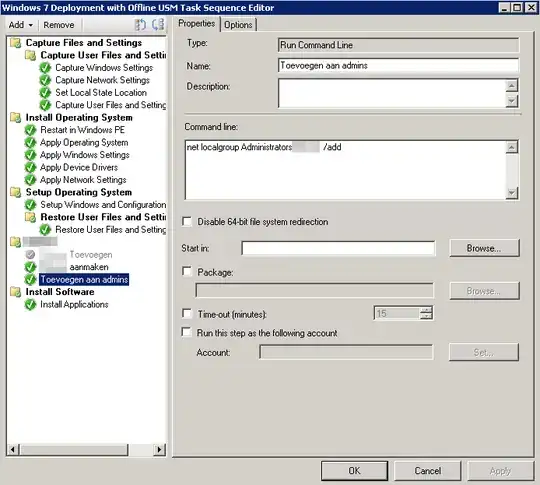
Task: Click the green check icon beside Setup Windows and Configuration
Action: 30,205
